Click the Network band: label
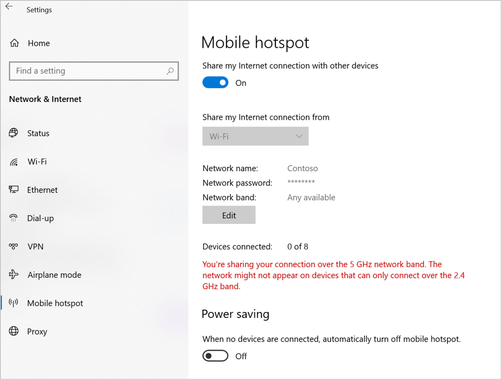Viewport: 501px width, 379px height. [229, 197]
